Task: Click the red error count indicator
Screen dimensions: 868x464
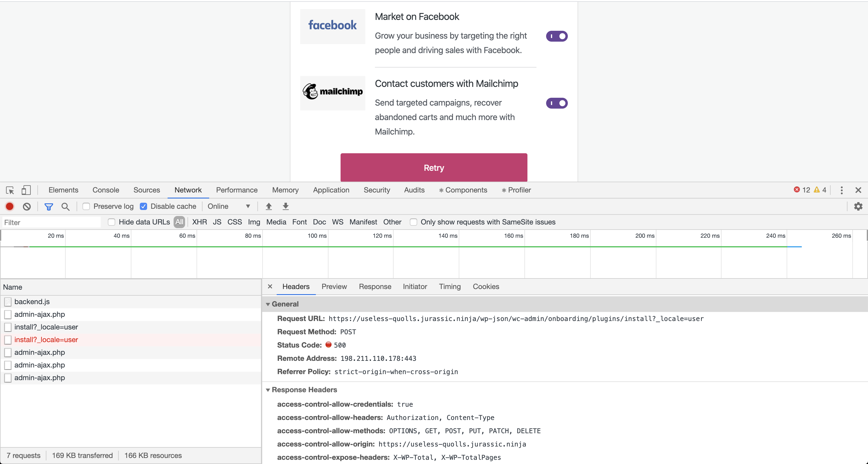Action: (x=802, y=190)
